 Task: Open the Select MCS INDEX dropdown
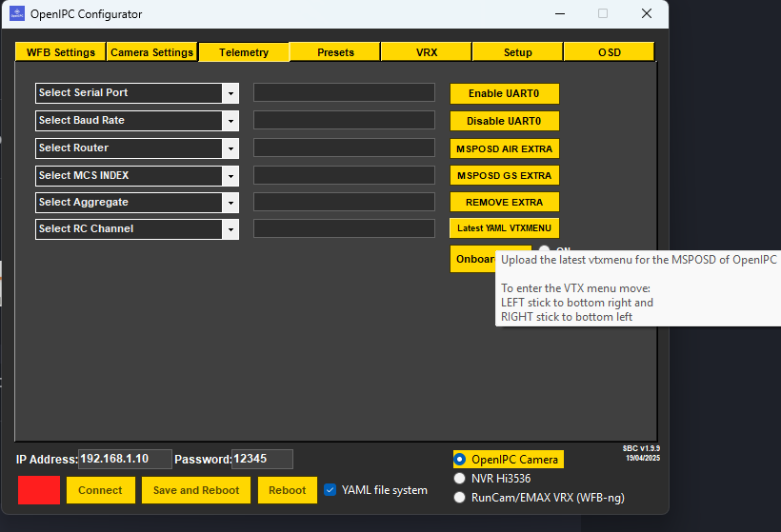pos(230,176)
